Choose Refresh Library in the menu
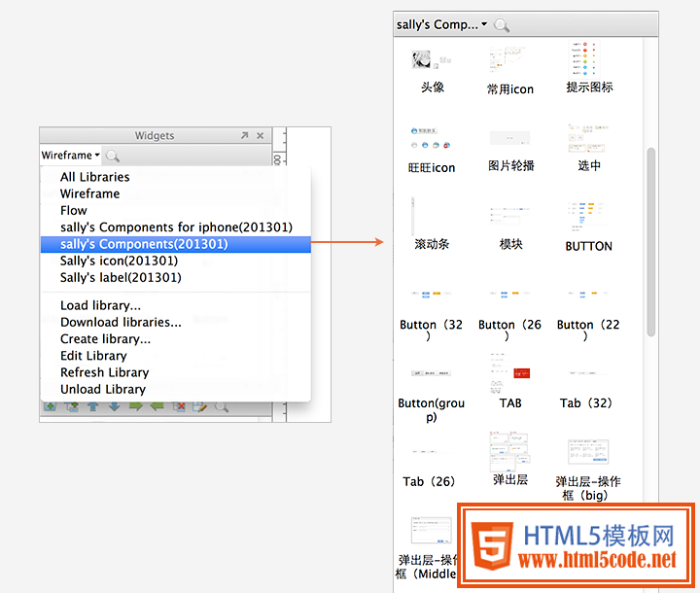This screenshot has width=700, height=593. tap(104, 372)
